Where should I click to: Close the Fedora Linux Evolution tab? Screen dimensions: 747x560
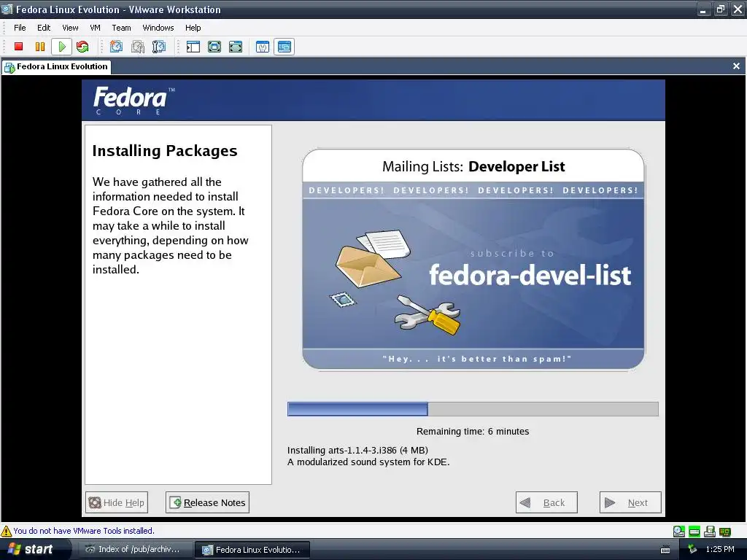pyautogui.click(x=736, y=66)
